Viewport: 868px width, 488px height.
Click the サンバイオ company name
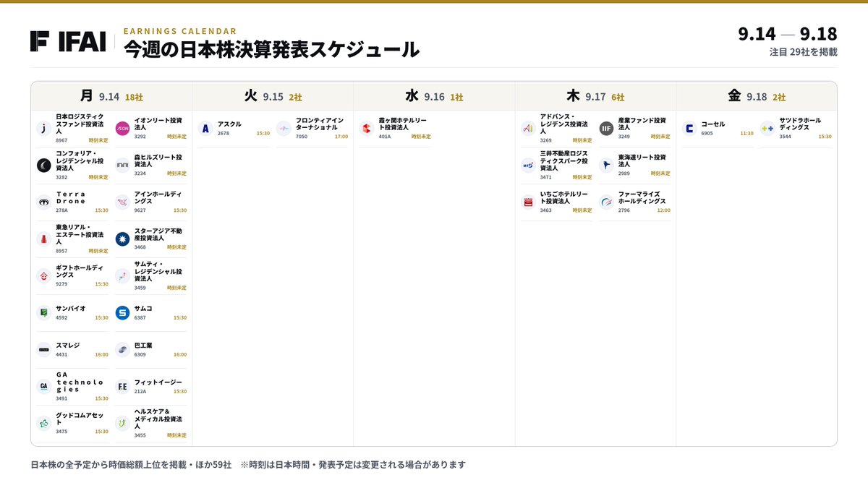click(x=71, y=309)
